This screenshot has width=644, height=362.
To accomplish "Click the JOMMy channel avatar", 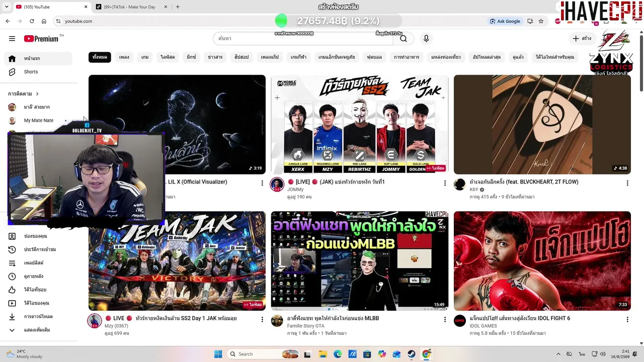I will 277,185.
